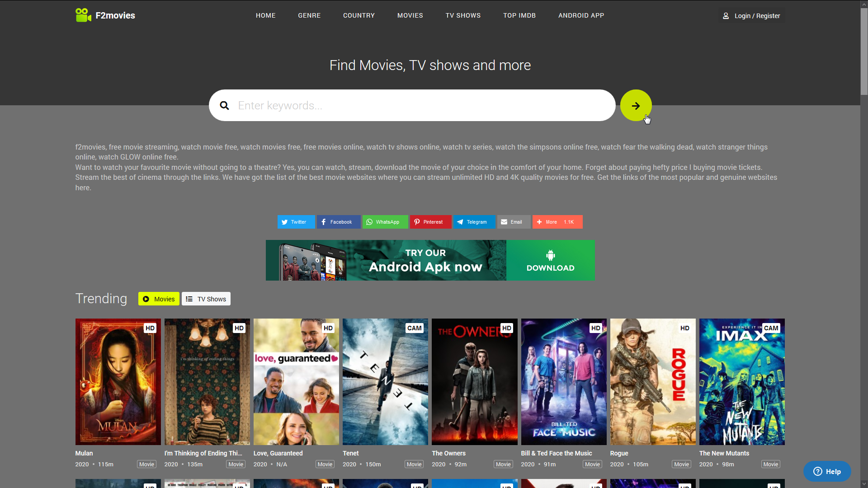Open the HOME menu item
This screenshot has height=488, width=868.
[x=266, y=15]
